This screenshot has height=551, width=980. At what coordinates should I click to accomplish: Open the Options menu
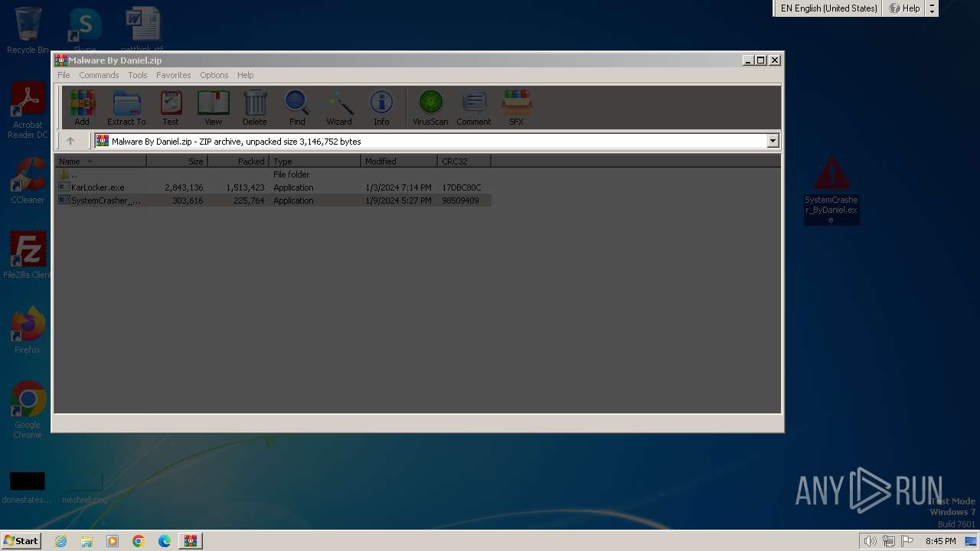[214, 75]
